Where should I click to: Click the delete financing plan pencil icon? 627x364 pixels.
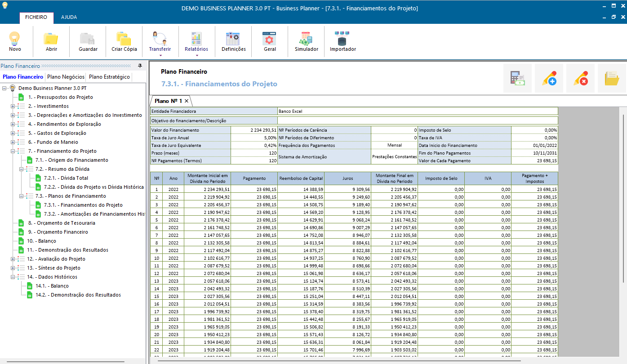(580, 78)
